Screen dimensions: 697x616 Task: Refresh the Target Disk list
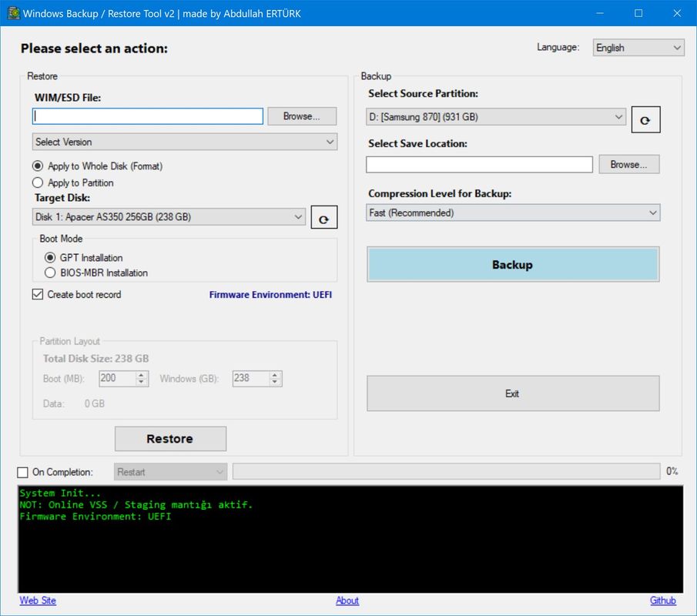pyautogui.click(x=323, y=217)
